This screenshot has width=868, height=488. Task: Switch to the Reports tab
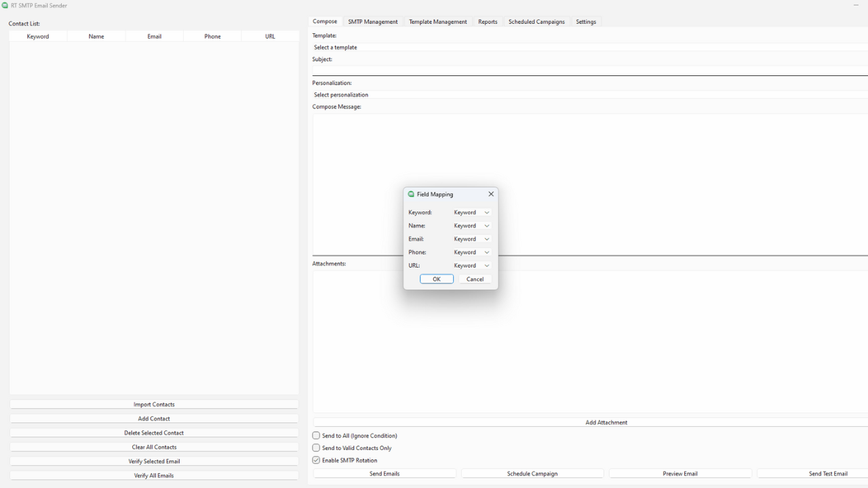[x=488, y=21]
